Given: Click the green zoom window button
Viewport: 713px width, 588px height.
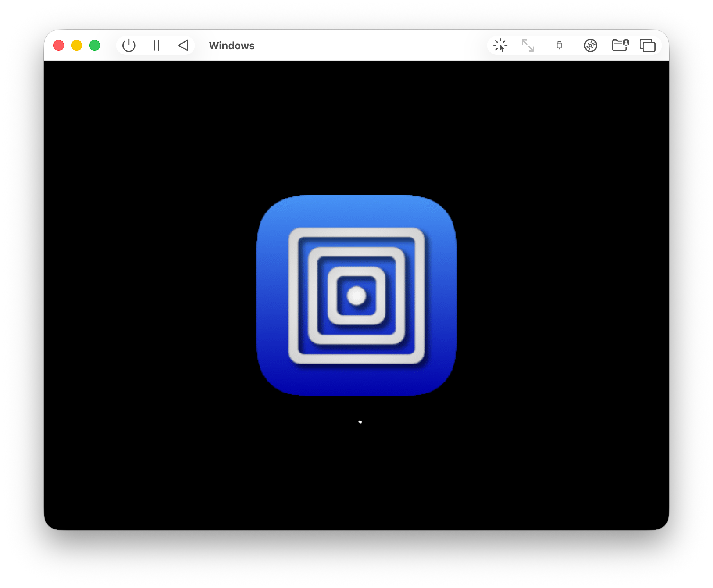Looking at the screenshot, I should click(94, 45).
